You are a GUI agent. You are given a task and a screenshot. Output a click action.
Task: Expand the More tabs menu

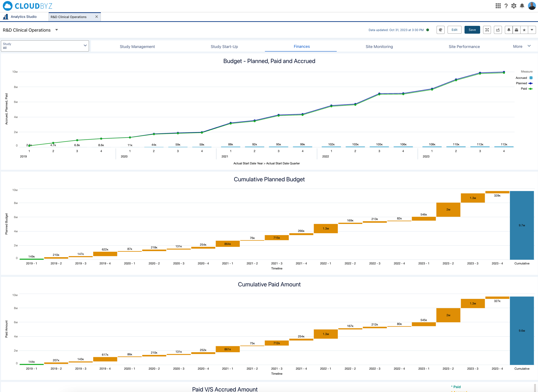521,46
